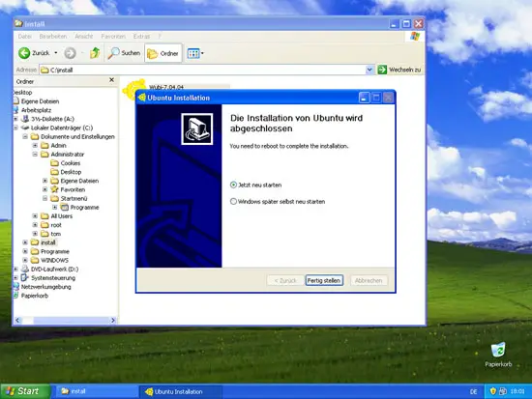This screenshot has height=399, width=532.
Task: Click the security shield tray icon
Action: coord(493,391)
